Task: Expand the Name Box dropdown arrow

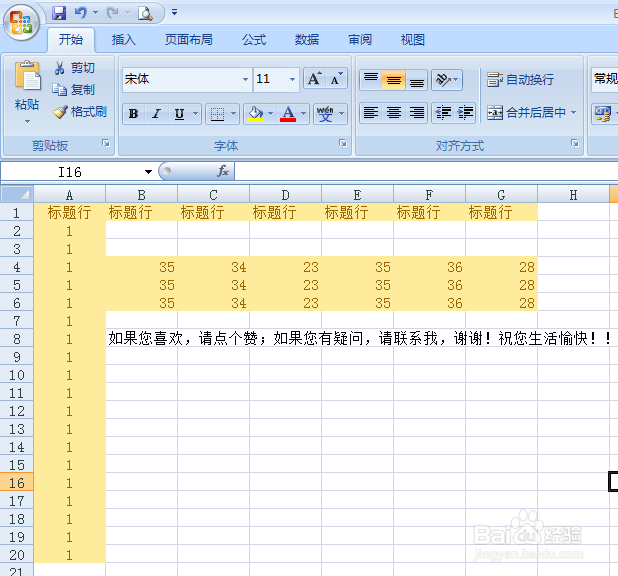Action: pos(148,172)
